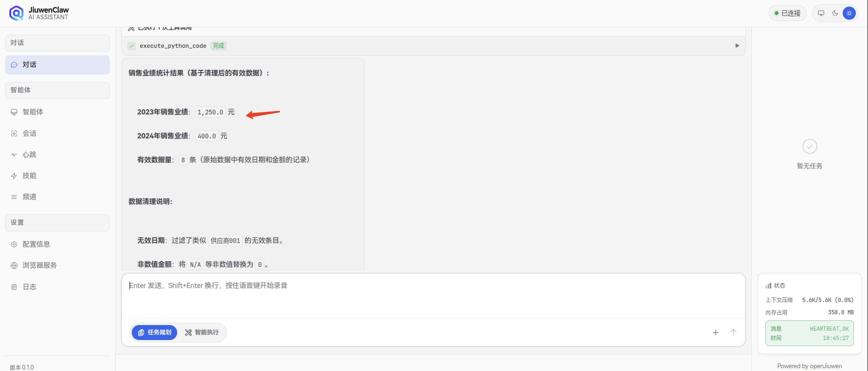Switch to system display theme icon
Viewport: 868px width, 371px height.
[821, 13]
